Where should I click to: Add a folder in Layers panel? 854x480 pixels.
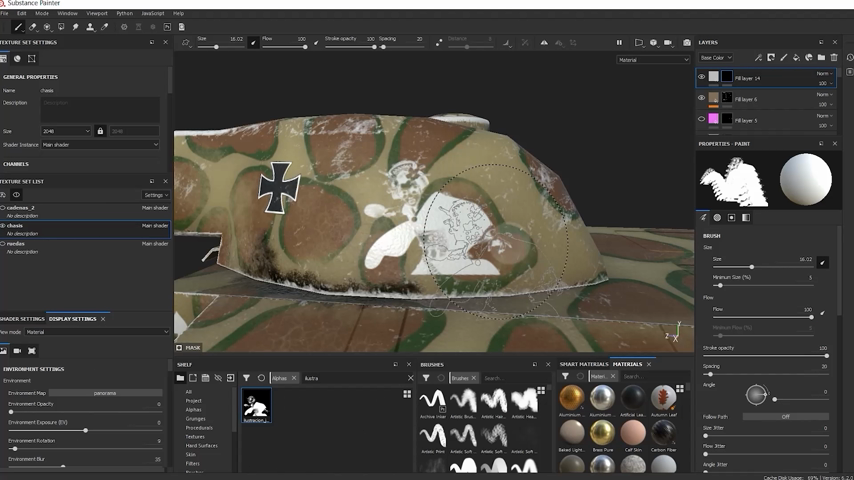click(x=821, y=57)
